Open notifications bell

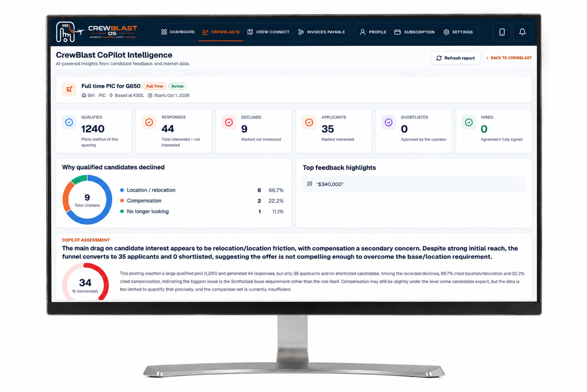click(x=522, y=32)
